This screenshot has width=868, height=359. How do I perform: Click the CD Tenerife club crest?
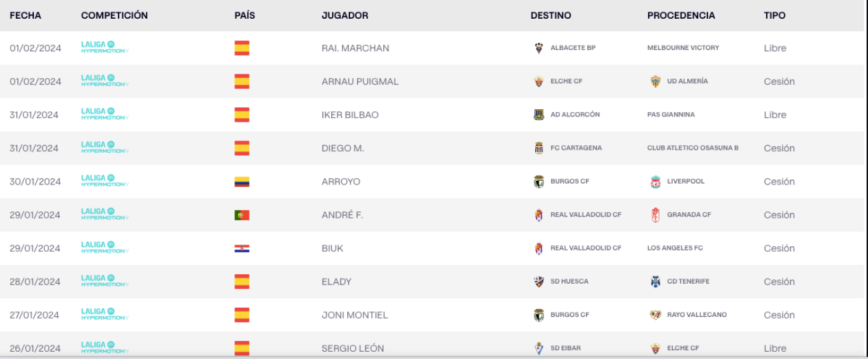coord(655,282)
